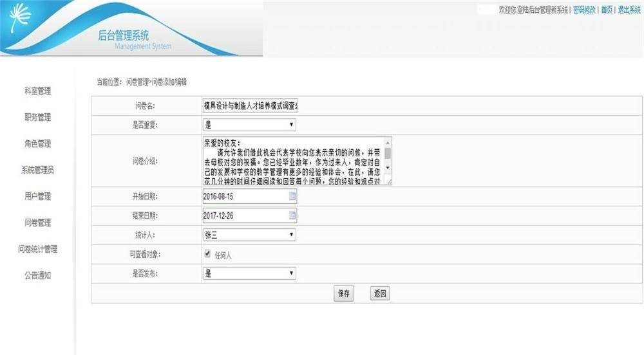Click the 可查看对象: label
The width and height of the screenshot is (644, 355).
(x=145, y=255)
